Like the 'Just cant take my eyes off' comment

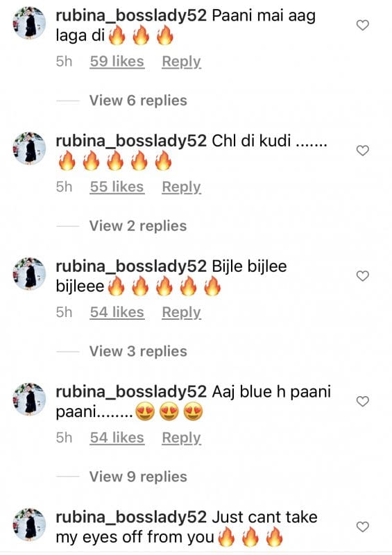click(362, 527)
